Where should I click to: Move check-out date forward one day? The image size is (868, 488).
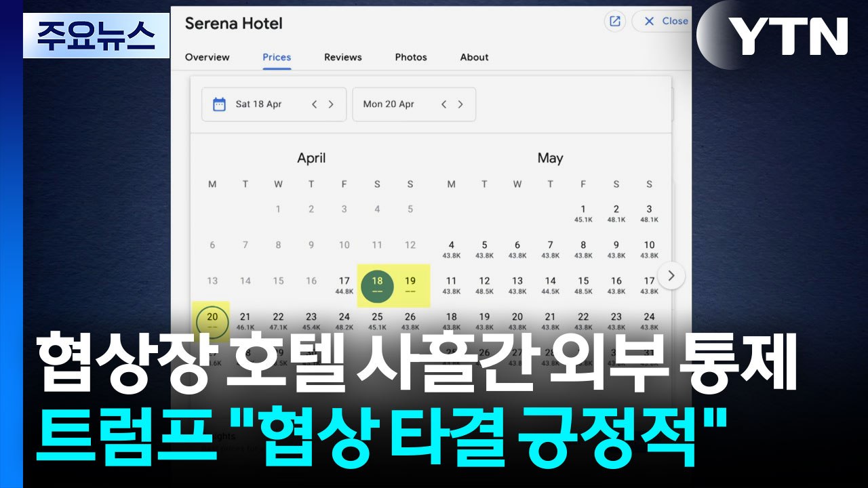click(x=460, y=104)
